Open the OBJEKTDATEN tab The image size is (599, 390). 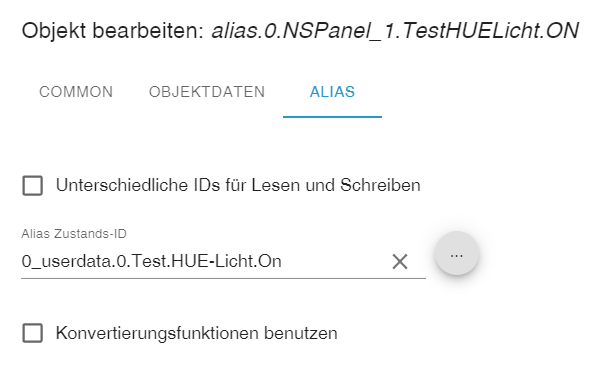[207, 92]
